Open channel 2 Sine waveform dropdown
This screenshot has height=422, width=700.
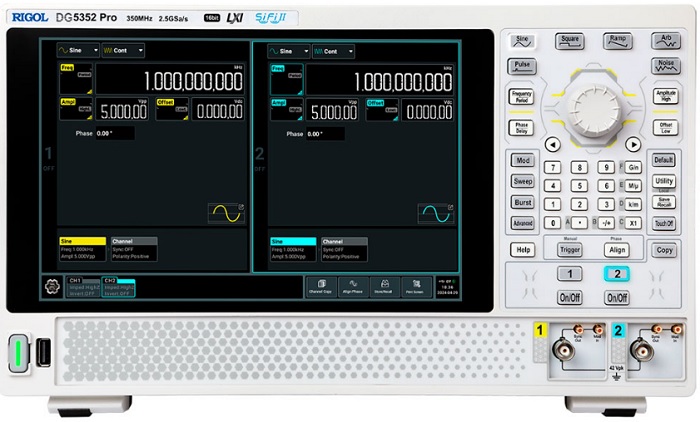click(x=288, y=51)
